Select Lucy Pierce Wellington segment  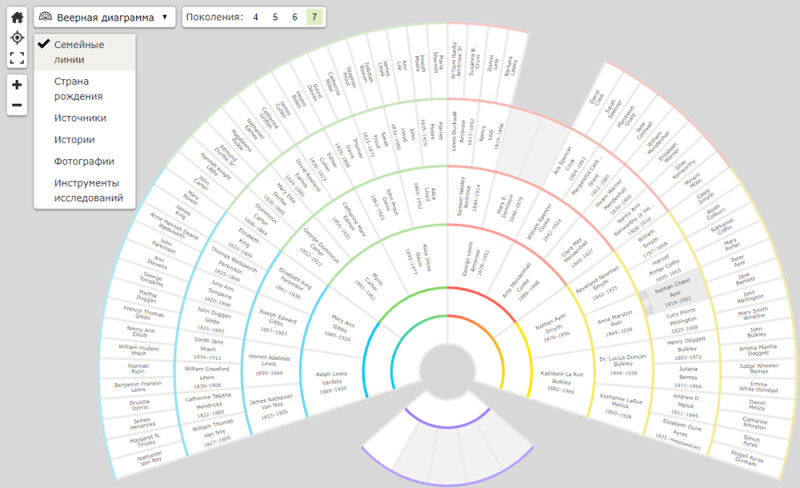[682, 321]
